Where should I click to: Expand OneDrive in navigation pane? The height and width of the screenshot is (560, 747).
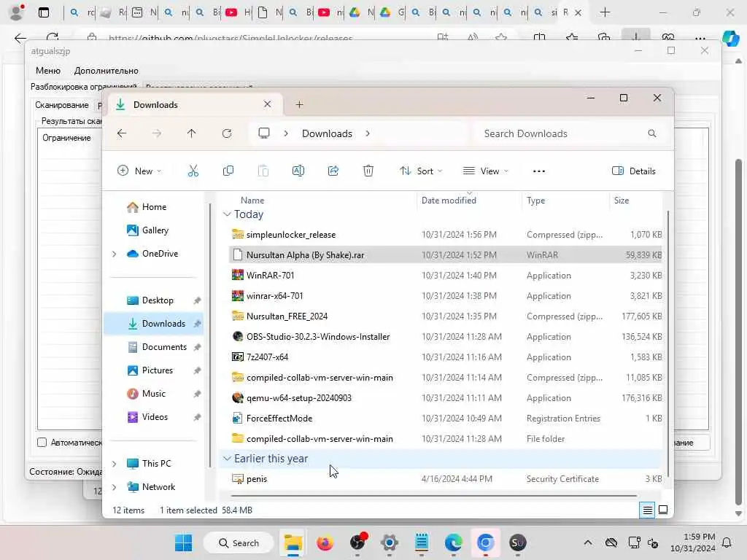coord(115,254)
